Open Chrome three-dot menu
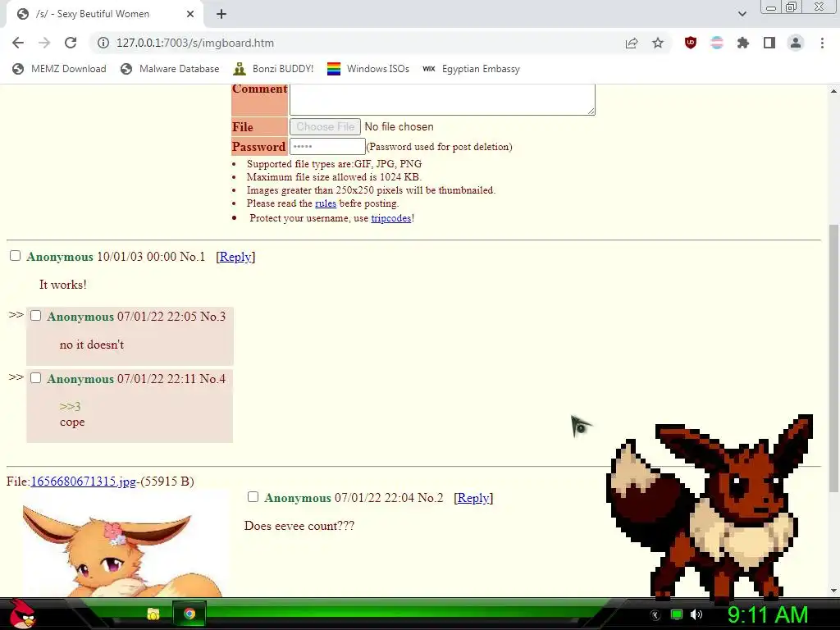This screenshot has height=630, width=840. click(822, 43)
